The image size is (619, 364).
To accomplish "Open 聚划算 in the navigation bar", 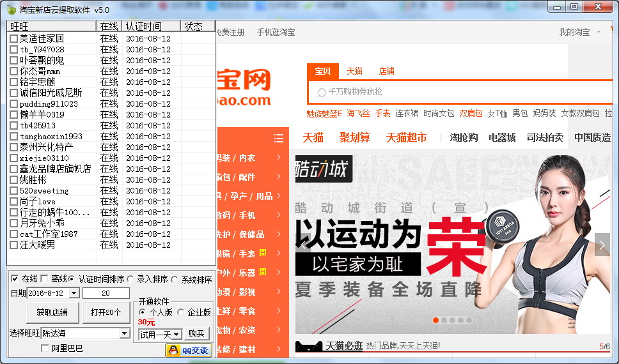I will pos(354,138).
